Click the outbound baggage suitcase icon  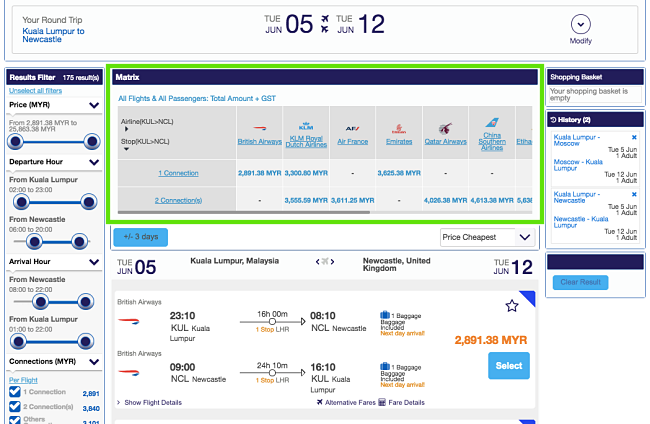(x=385, y=315)
